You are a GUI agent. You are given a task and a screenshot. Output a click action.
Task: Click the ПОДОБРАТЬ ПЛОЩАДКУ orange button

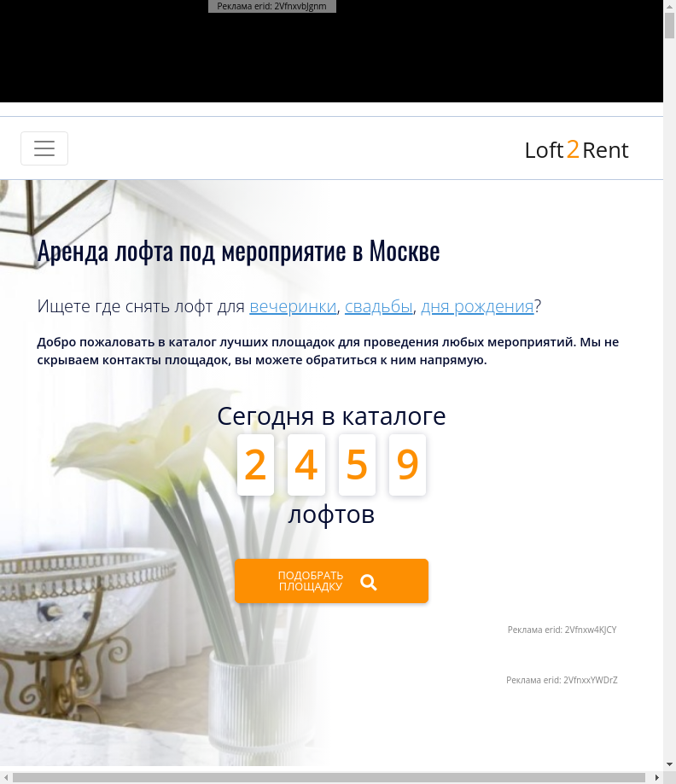pyautogui.click(x=331, y=581)
